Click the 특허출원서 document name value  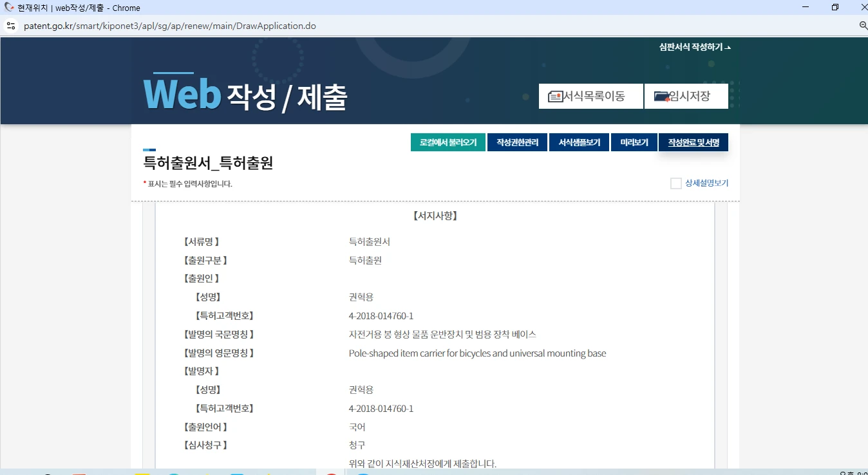(370, 242)
